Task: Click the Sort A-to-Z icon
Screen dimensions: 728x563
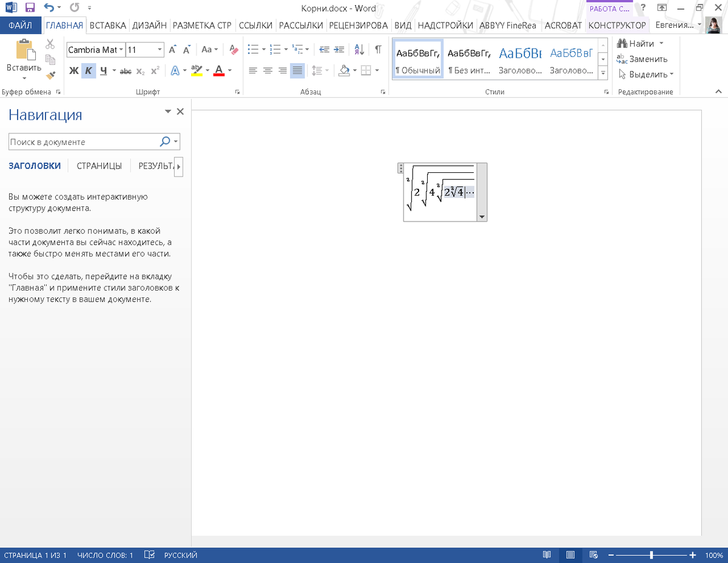Action: click(359, 50)
